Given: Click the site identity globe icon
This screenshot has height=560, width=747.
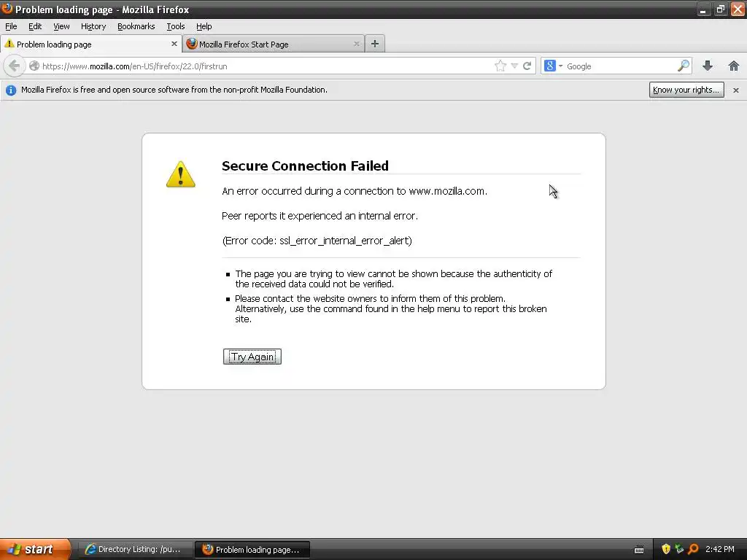Looking at the screenshot, I should (34, 66).
